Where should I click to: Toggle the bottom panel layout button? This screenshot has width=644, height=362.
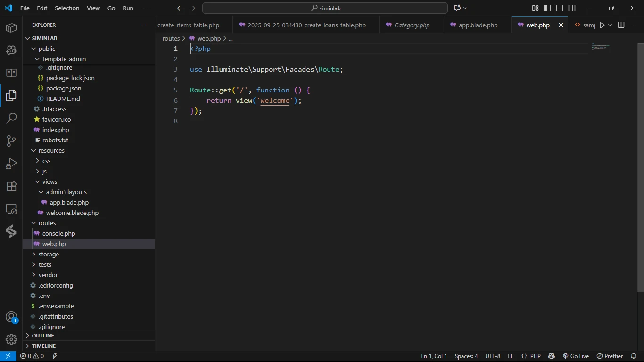(x=560, y=8)
